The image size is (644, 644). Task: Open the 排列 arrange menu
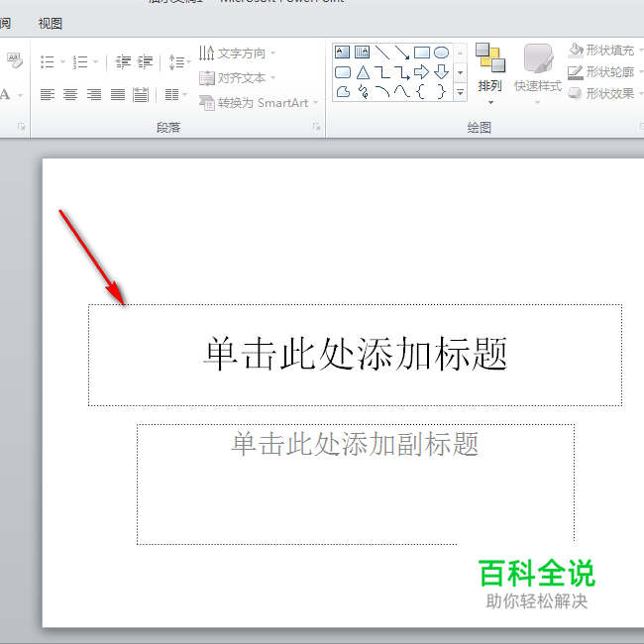tap(490, 74)
